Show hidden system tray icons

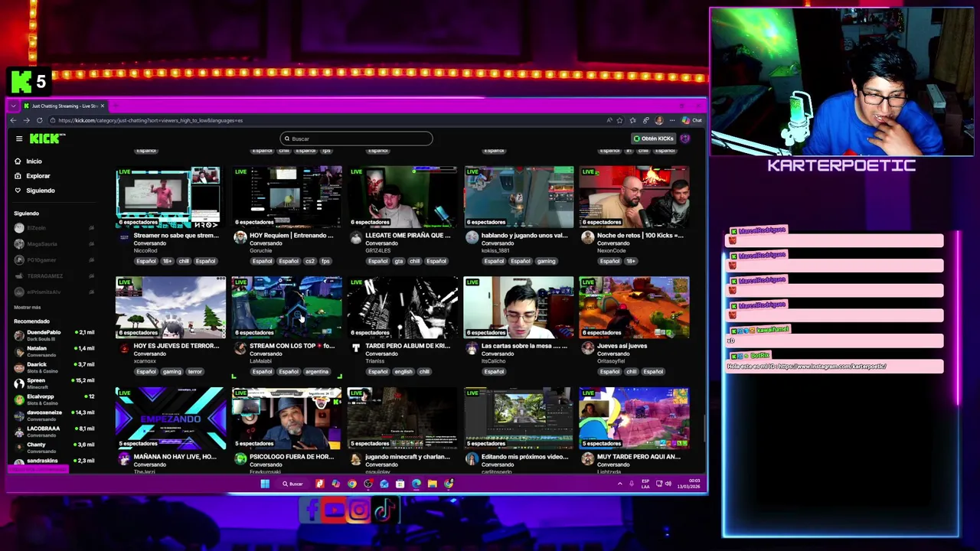[620, 484]
